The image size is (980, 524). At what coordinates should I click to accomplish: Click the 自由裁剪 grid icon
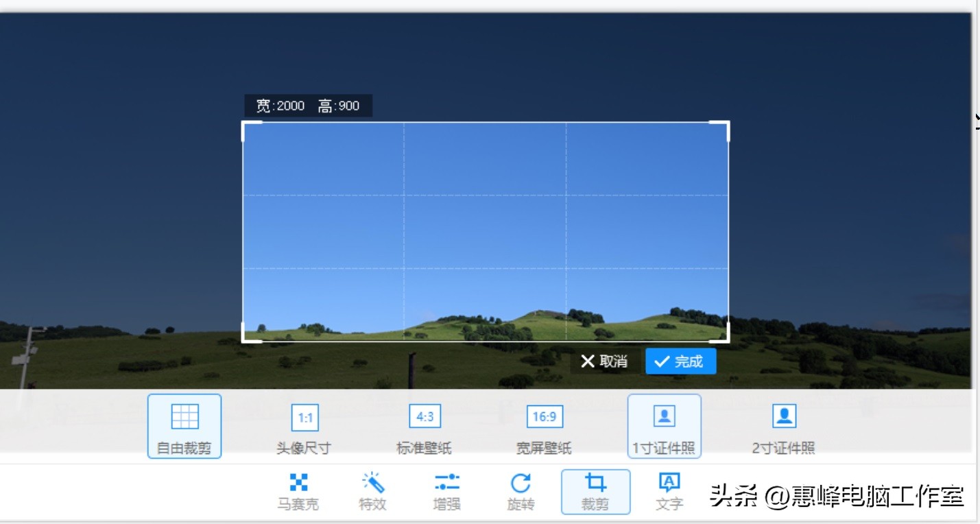click(183, 416)
